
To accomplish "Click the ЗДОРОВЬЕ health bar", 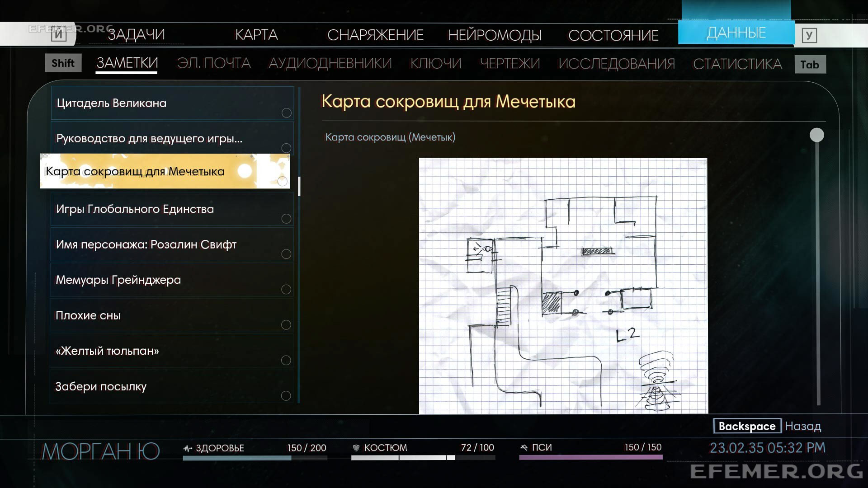I will coord(255,458).
